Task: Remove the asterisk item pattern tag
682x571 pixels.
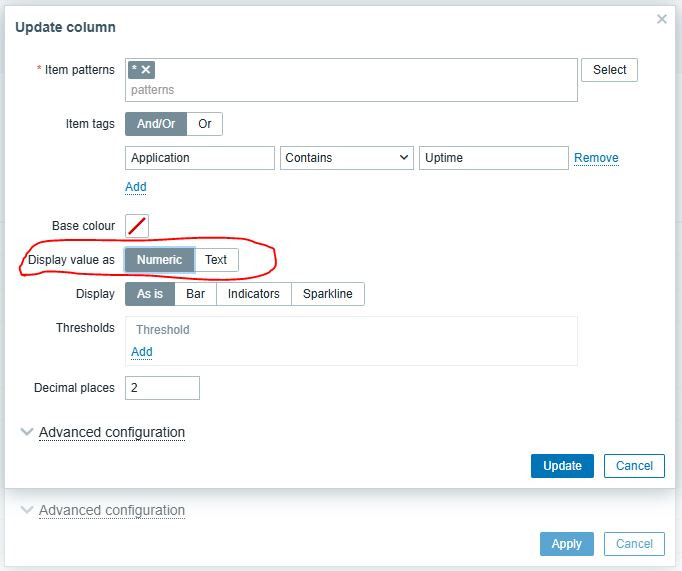Action: coord(146,69)
